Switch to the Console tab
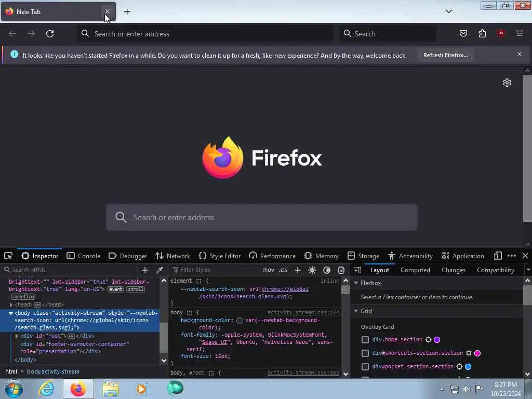Screen dimensions: 532x399 pos(84,256)
